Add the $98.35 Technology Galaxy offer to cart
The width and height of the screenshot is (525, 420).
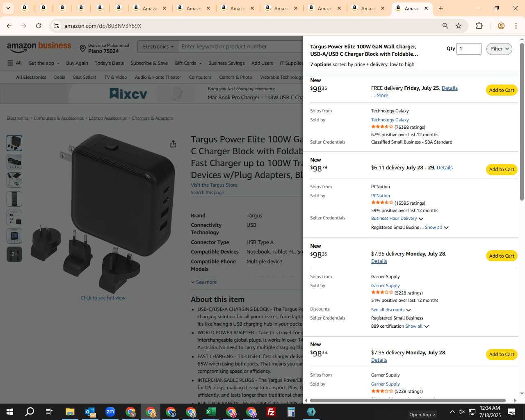[502, 90]
